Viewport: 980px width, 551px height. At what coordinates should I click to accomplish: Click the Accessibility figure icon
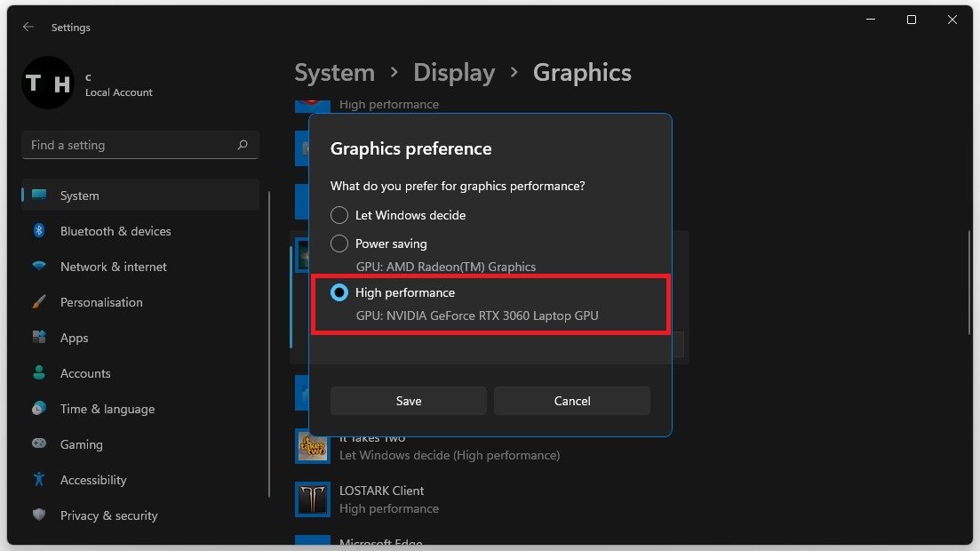coord(39,479)
